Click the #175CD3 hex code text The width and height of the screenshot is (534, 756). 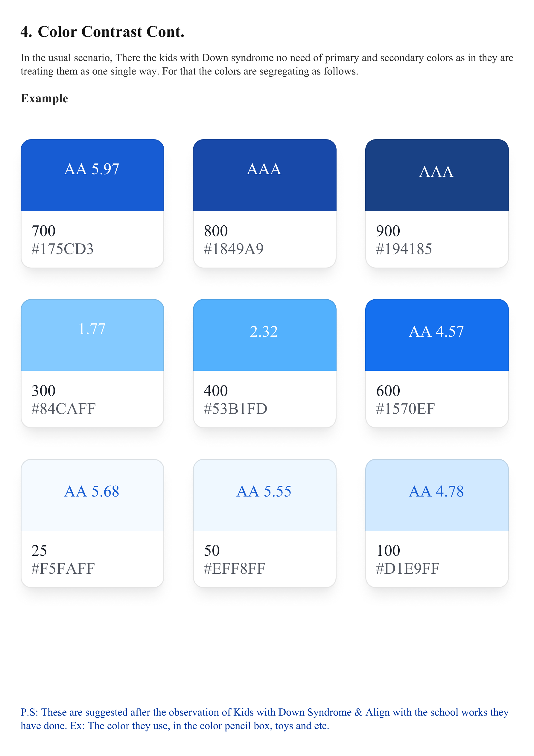(63, 249)
